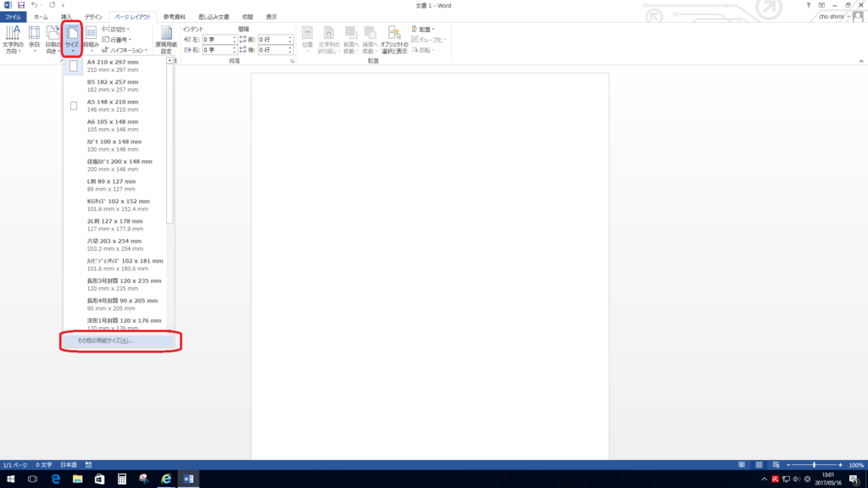Click the zoom in plus button

coord(840,465)
